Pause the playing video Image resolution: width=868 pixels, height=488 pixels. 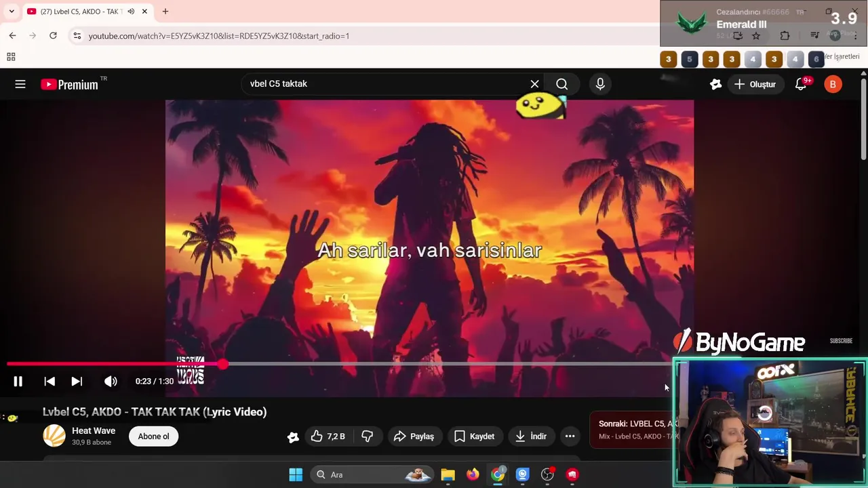point(18,382)
